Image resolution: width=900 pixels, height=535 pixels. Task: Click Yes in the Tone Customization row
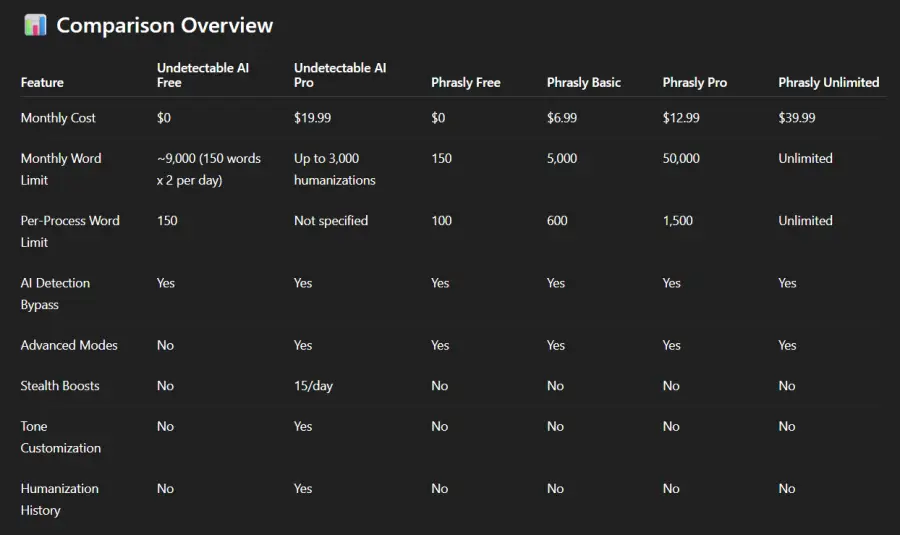point(303,427)
